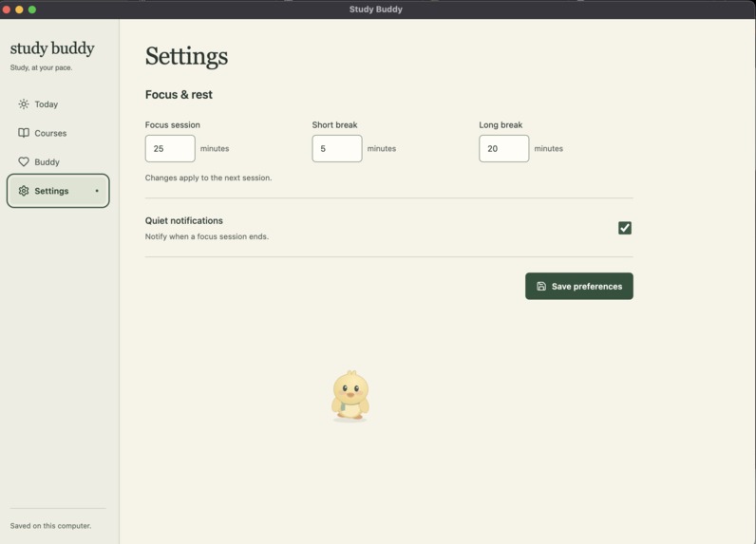This screenshot has height=544, width=756.
Task: Uncheck the Quiet notifications checkbox
Action: tap(625, 228)
